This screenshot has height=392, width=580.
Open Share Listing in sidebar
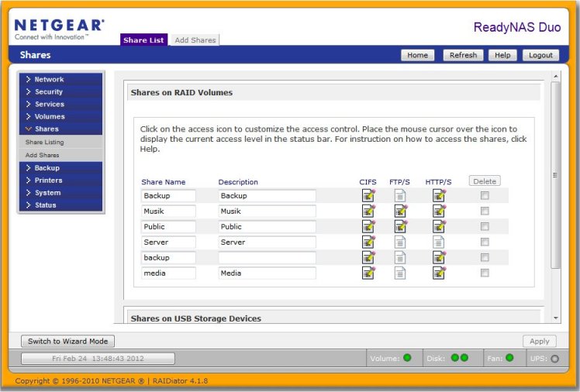[60, 142]
